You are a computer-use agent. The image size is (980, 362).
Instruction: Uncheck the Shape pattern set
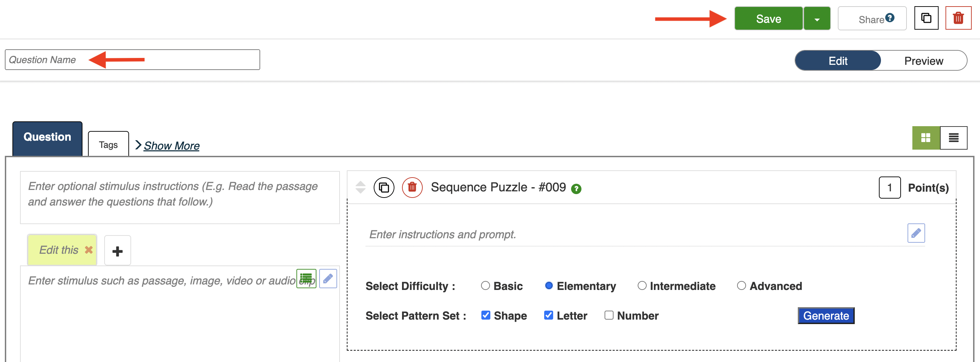486,315
